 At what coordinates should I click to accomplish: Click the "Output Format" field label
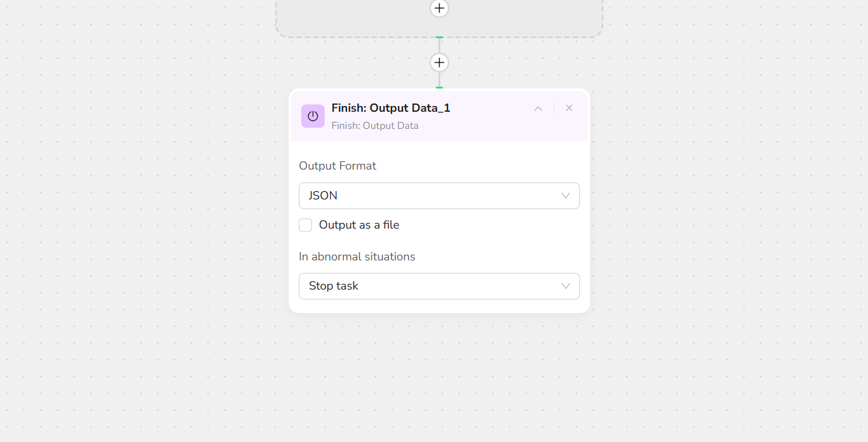[338, 166]
